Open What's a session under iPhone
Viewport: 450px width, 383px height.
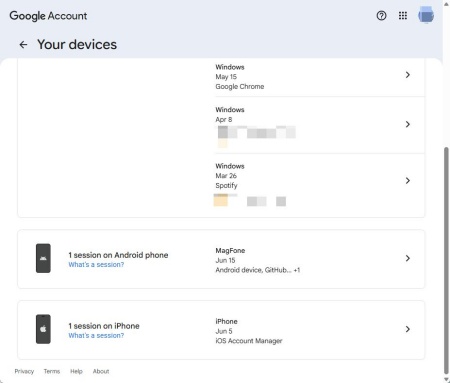tap(96, 335)
